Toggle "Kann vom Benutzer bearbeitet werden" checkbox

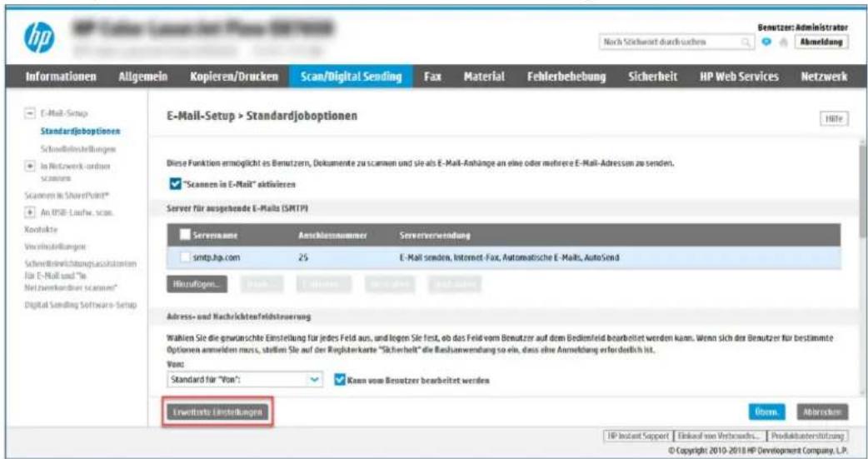(340, 381)
